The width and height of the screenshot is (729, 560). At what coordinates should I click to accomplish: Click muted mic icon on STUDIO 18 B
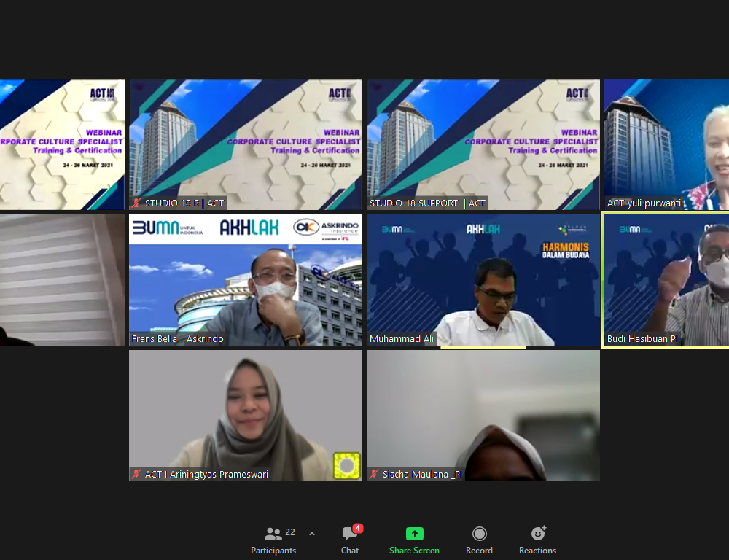(136, 203)
